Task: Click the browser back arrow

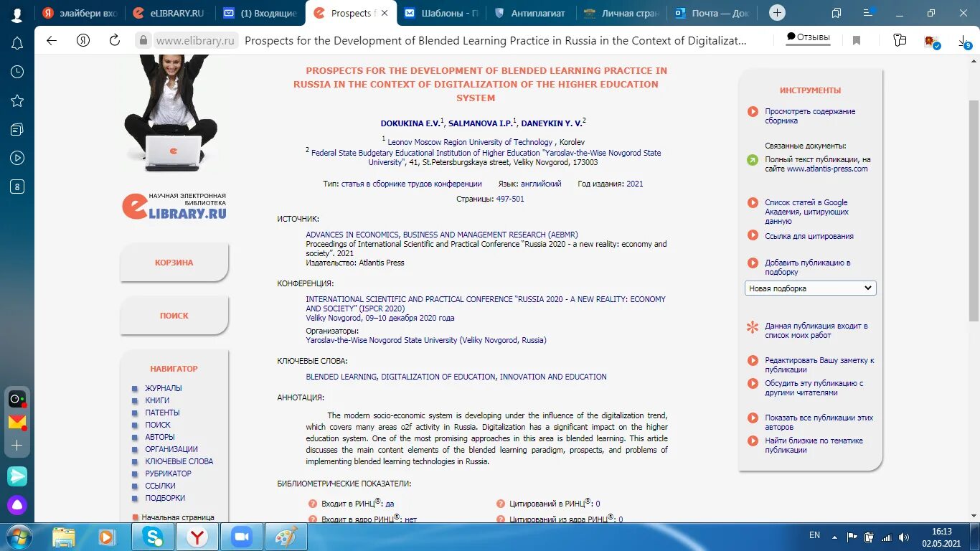Action: tap(52, 40)
